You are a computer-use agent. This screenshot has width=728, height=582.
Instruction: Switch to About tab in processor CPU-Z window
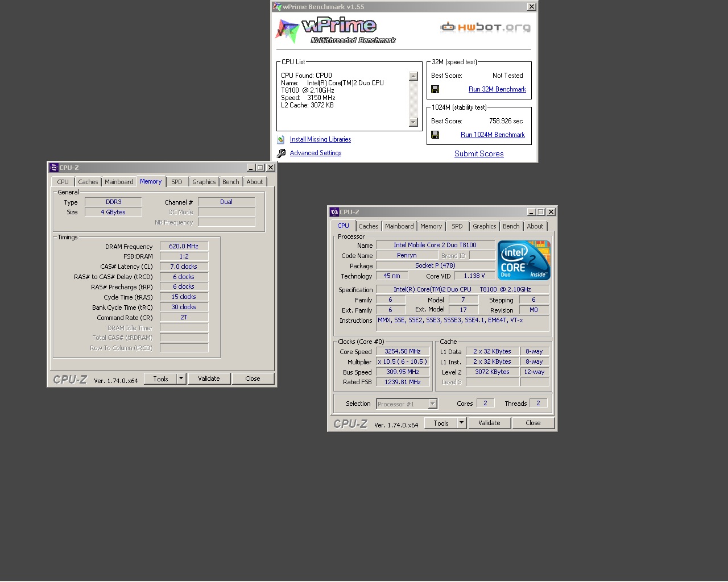point(535,226)
